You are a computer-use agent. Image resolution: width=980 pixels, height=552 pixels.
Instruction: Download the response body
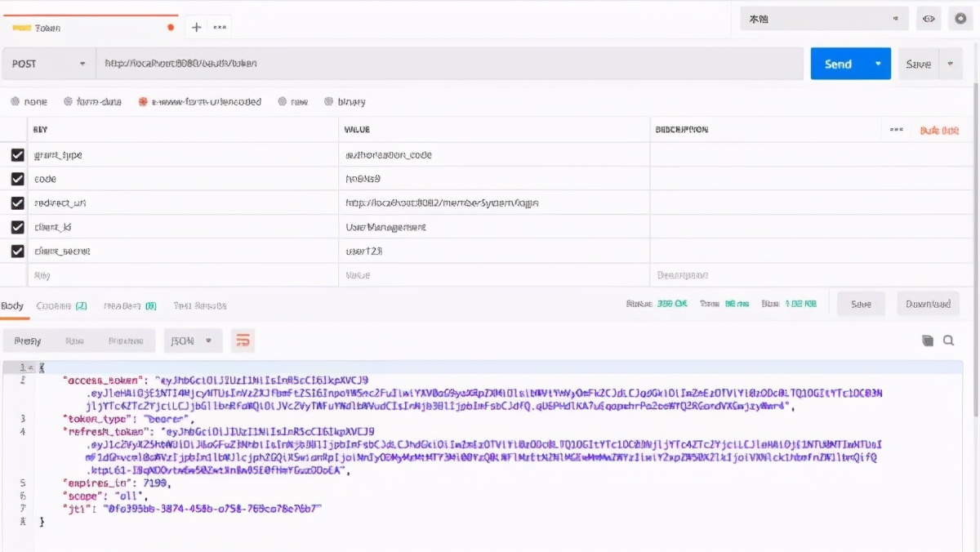click(x=927, y=303)
